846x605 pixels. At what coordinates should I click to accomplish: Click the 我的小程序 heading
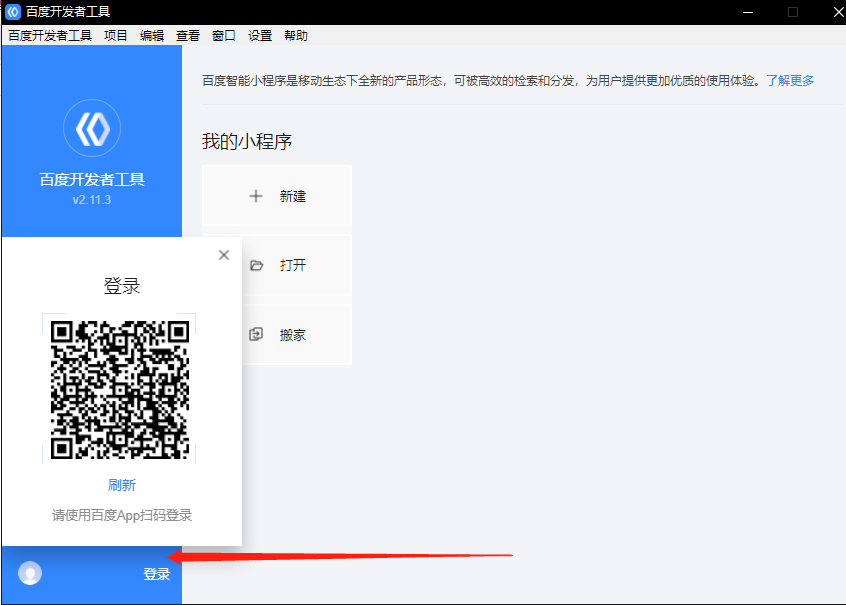(x=247, y=141)
